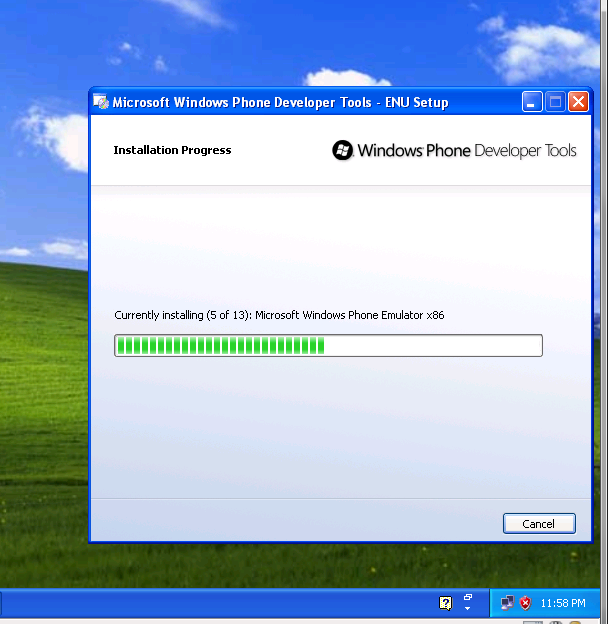Click the 'Currently installing' status text
The width and height of the screenshot is (608, 624).
279,315
